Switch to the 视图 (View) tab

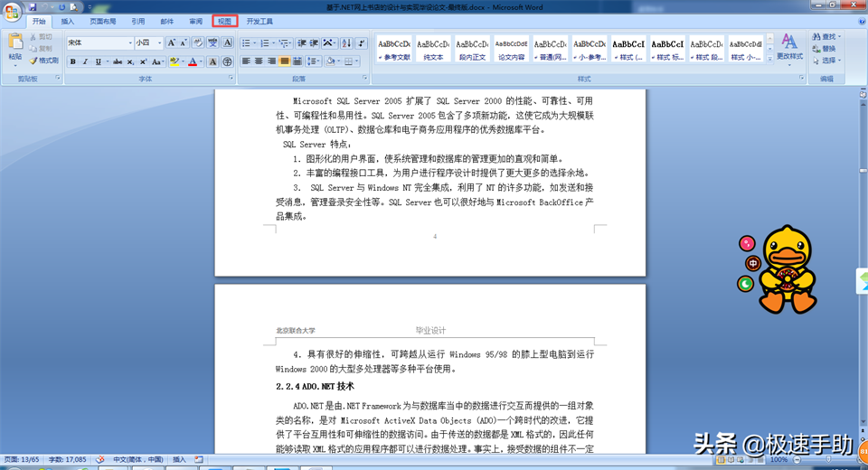pyautogui.click(x=225, y=21)
